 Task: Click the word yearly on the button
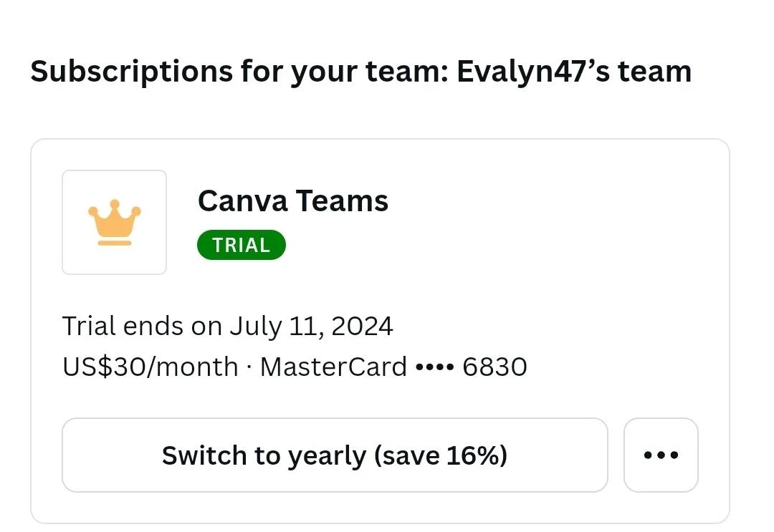(327, 456)
